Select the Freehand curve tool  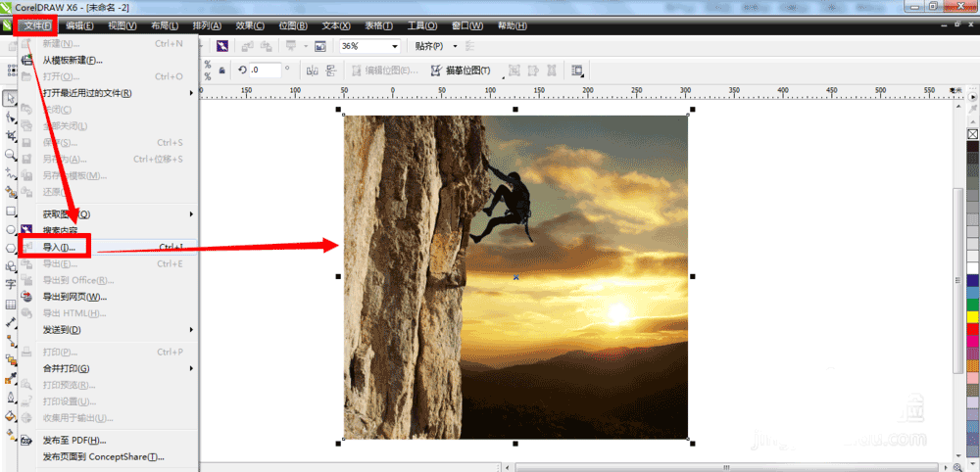[10, 173]
